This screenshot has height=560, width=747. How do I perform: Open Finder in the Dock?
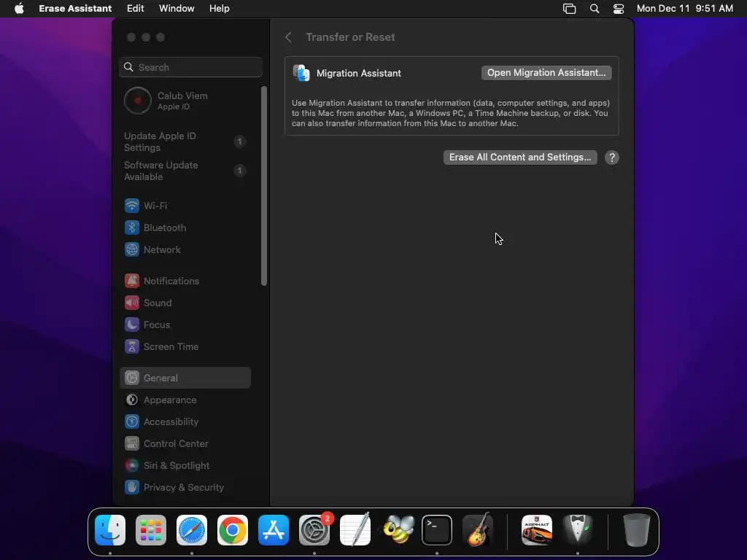(110, 530)
